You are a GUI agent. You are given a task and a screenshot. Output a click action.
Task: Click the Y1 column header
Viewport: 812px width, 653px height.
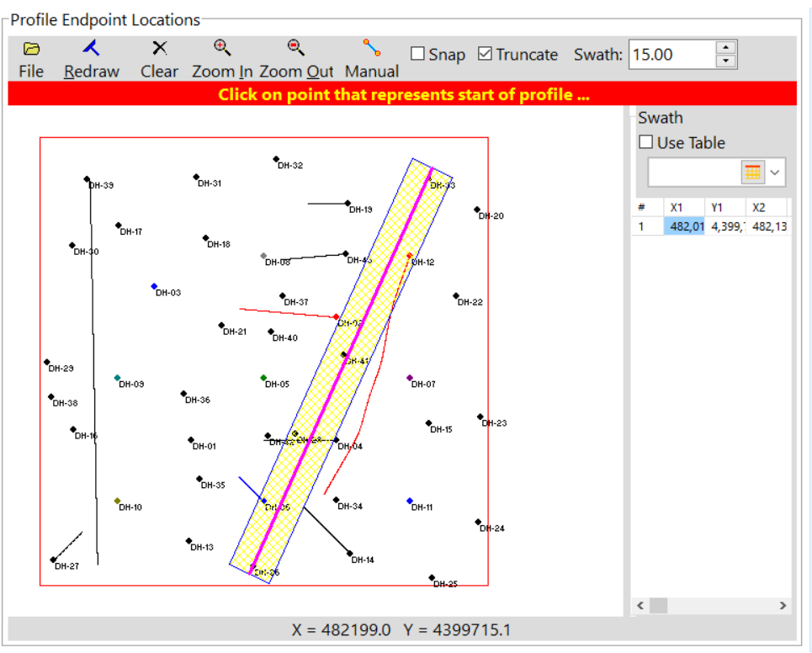[x=717, y=207]
